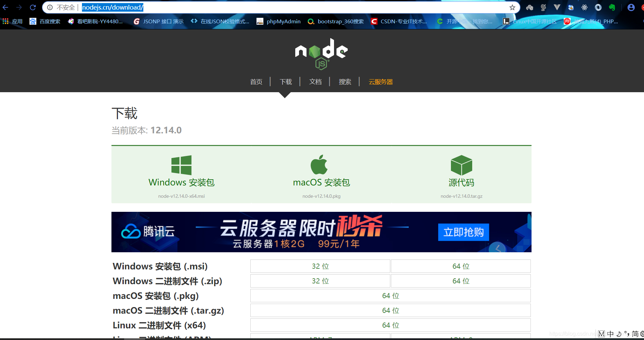Open the bootstrap_360搜索 bookmark
Image resolution: width=644 pixels, height=340 pixels.
tap(336, 21)
